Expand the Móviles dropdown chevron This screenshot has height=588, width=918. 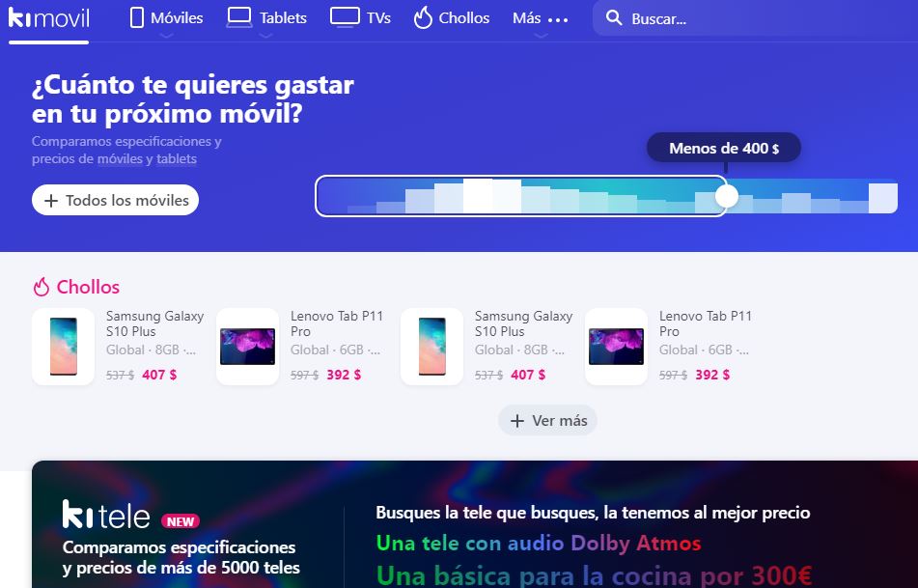[167, 36]
